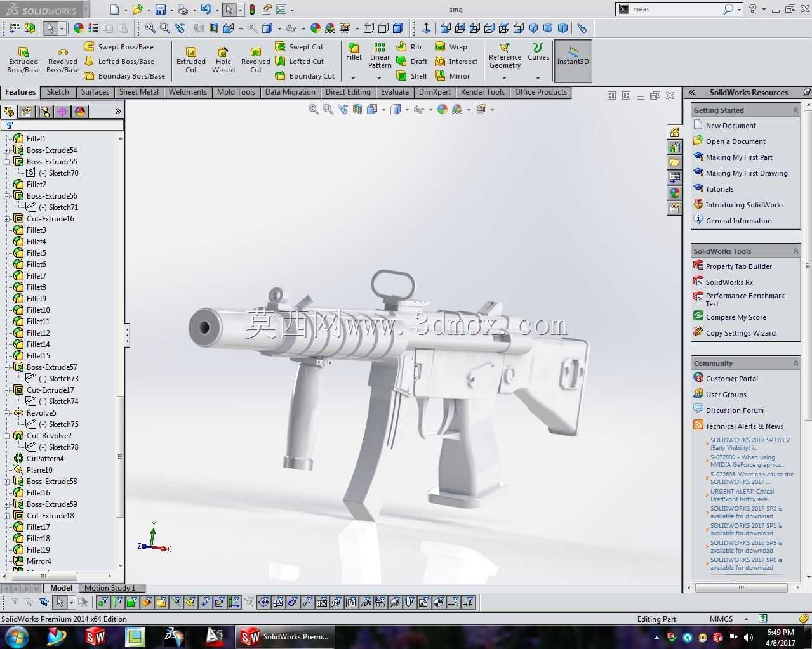Expand the Boss-Extrude54 feature node
Viewport: 812px width, 649px height.
(x=6, y=150)
